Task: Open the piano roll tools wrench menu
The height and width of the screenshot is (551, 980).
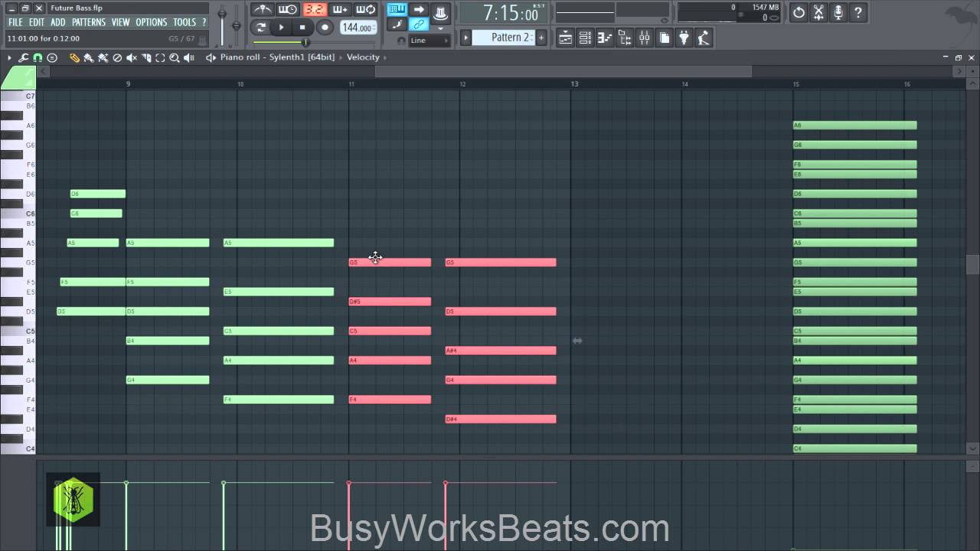Action: click(24, 57)
